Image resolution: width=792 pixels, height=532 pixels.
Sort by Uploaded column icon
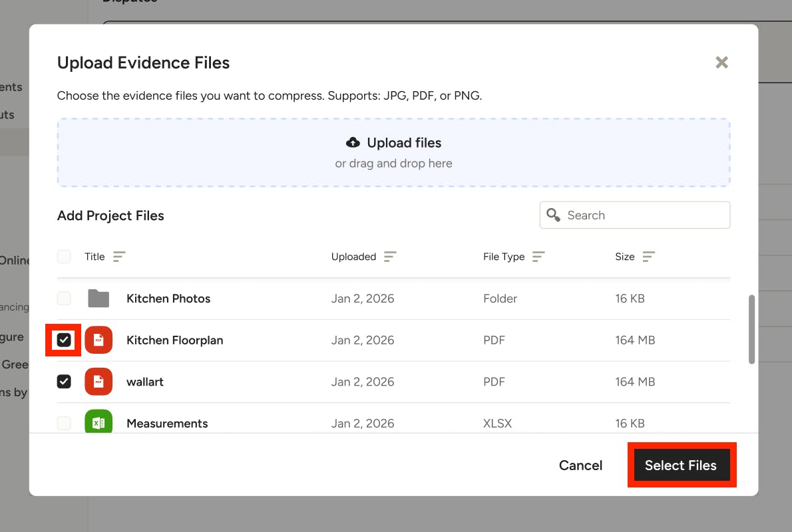390,257
